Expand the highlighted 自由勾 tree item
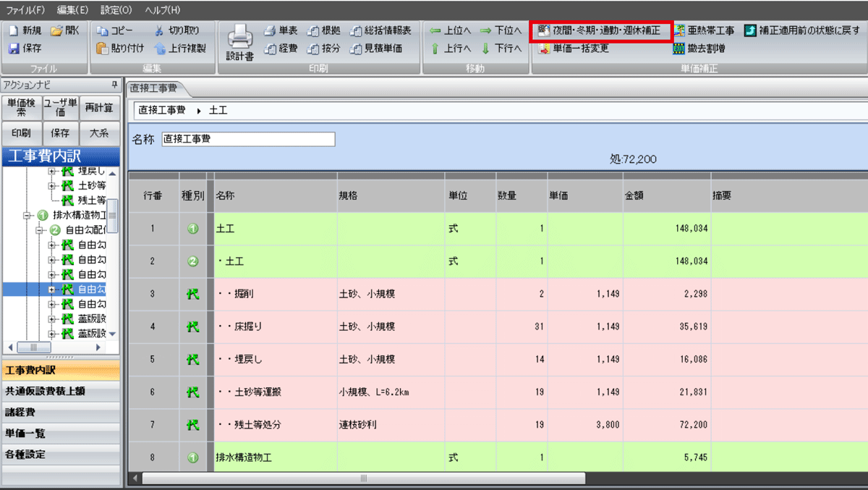 (x=52, y=289)
